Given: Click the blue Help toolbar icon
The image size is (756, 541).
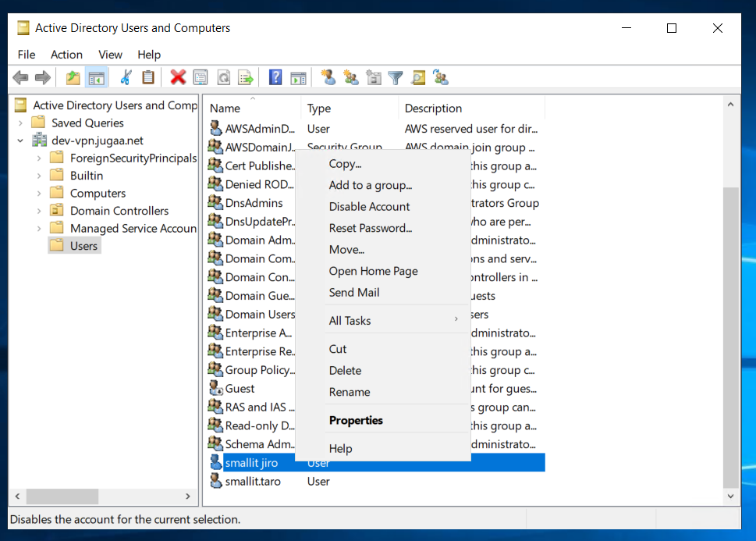Looking at the screenshot, I should click(x=275, y=77).
